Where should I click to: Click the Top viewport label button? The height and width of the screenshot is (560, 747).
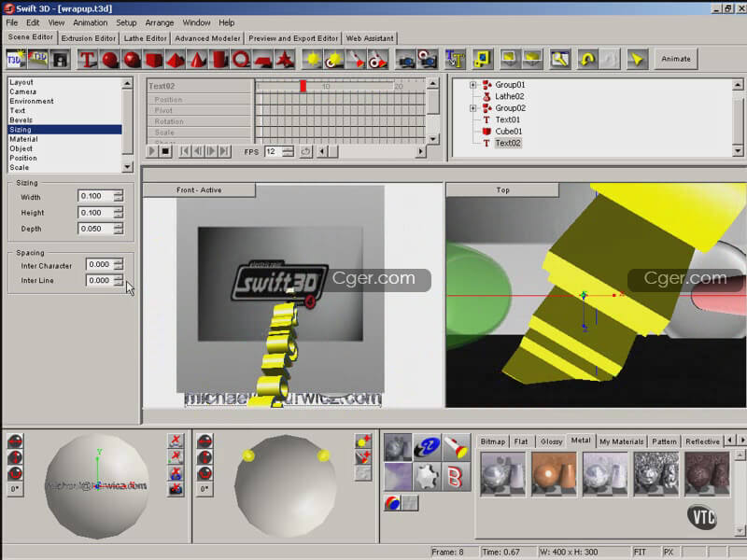502,190
